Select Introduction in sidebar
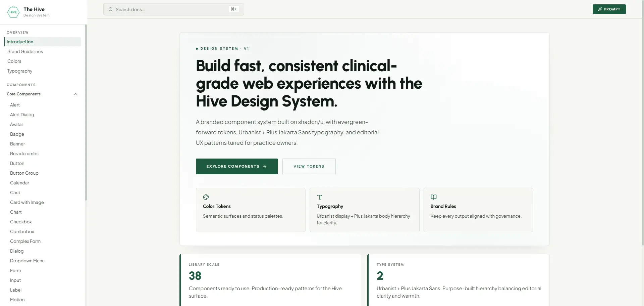 coord(42,42)
